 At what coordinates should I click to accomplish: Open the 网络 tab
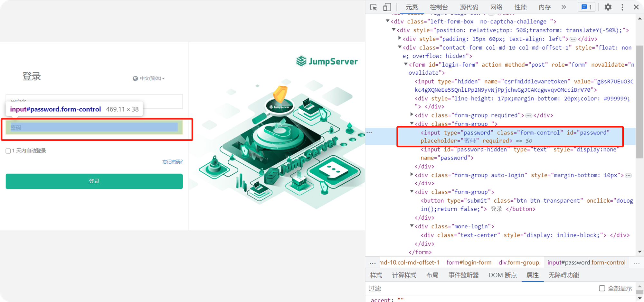496,7
